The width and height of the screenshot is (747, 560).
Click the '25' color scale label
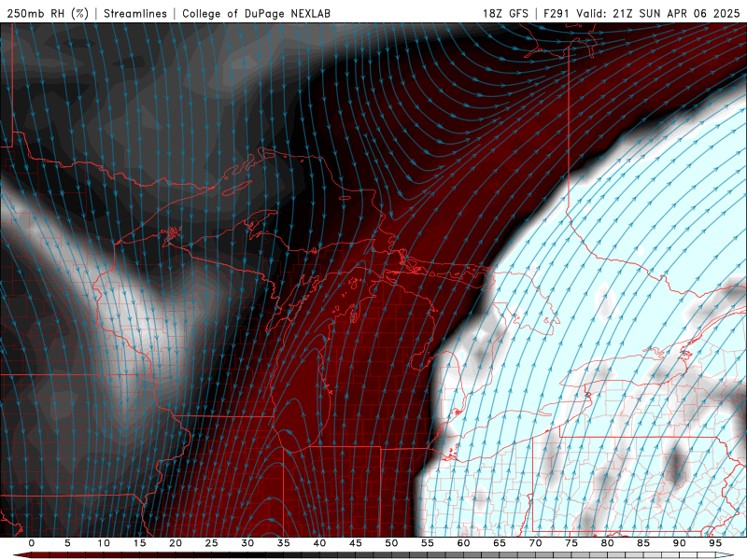[212, 543]
